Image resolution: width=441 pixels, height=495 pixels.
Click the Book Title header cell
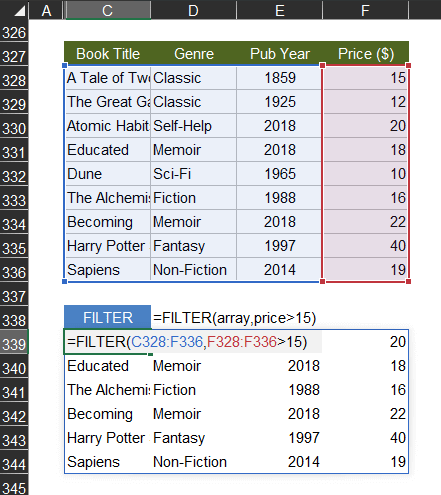[107, 54]
